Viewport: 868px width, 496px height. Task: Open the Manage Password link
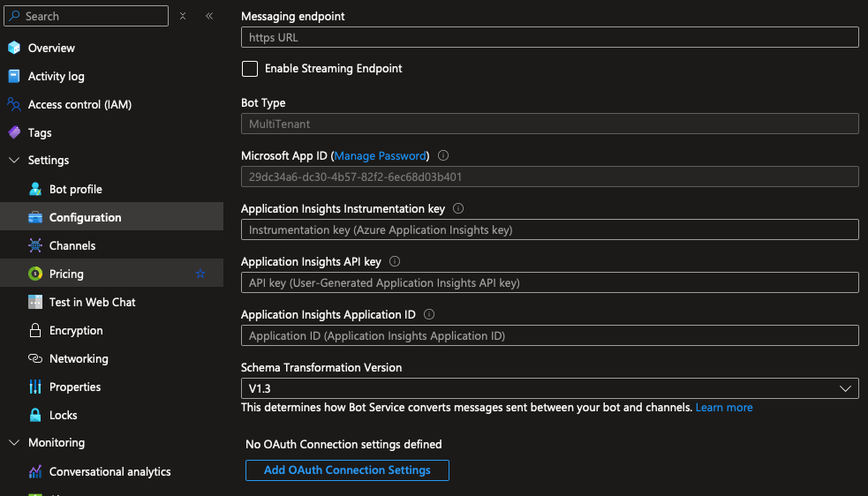pos(380,155)
